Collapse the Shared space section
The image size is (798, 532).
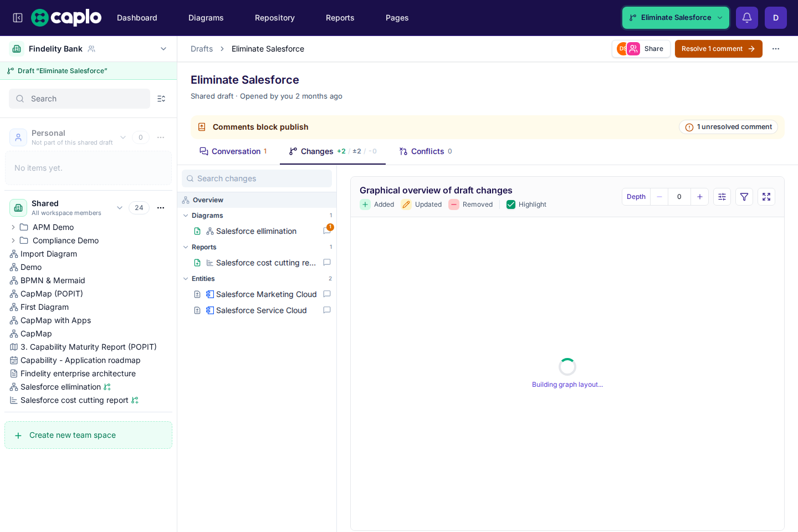120,208
